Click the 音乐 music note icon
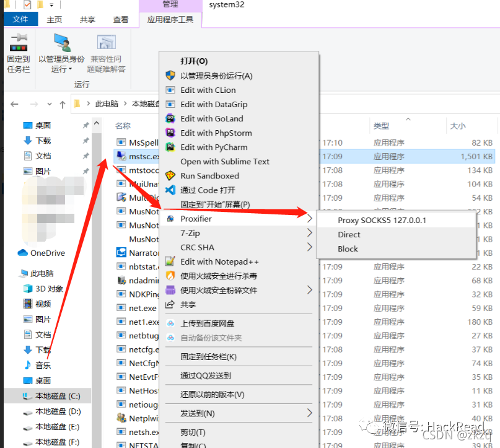 point(28,365)
